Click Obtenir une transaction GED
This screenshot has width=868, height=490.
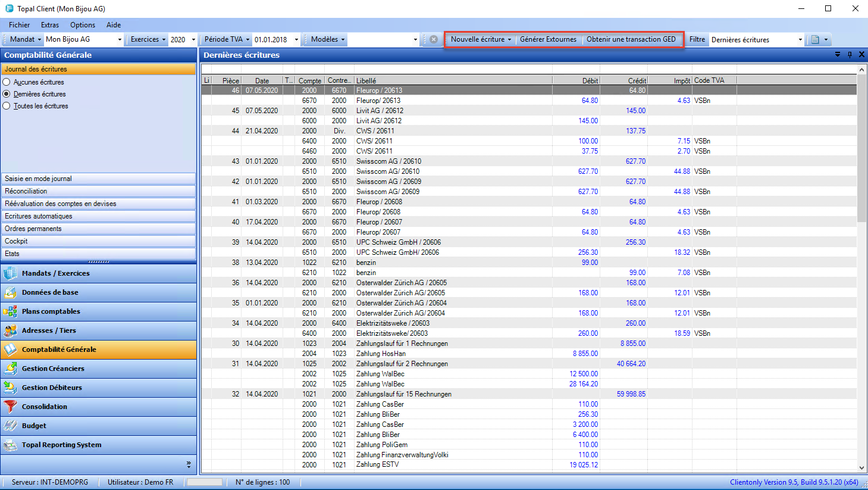[631, 39]
